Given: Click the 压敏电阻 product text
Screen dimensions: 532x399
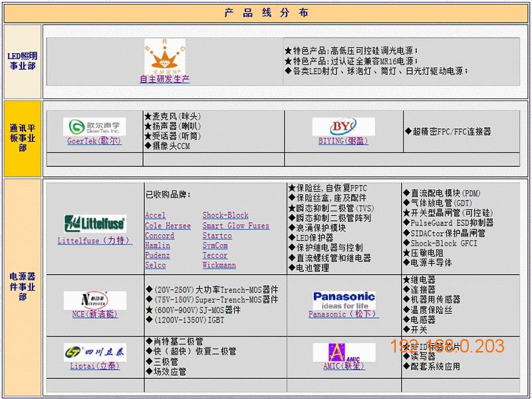Looking at the screenshot, I should [x=423, y=253].
